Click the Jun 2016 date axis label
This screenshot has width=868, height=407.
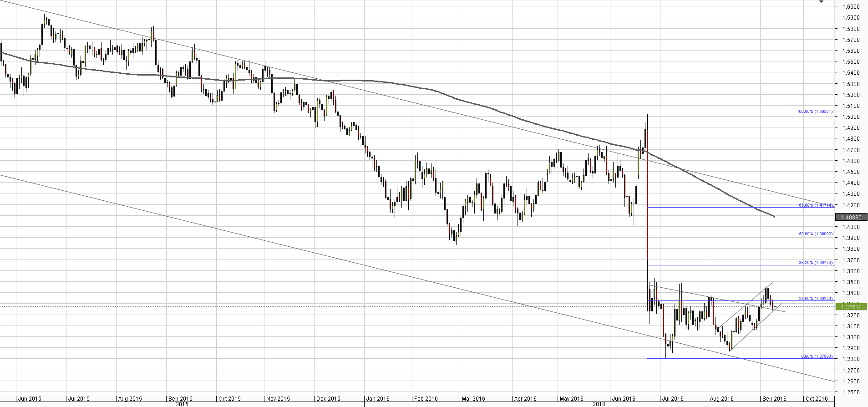click(624, 399)
